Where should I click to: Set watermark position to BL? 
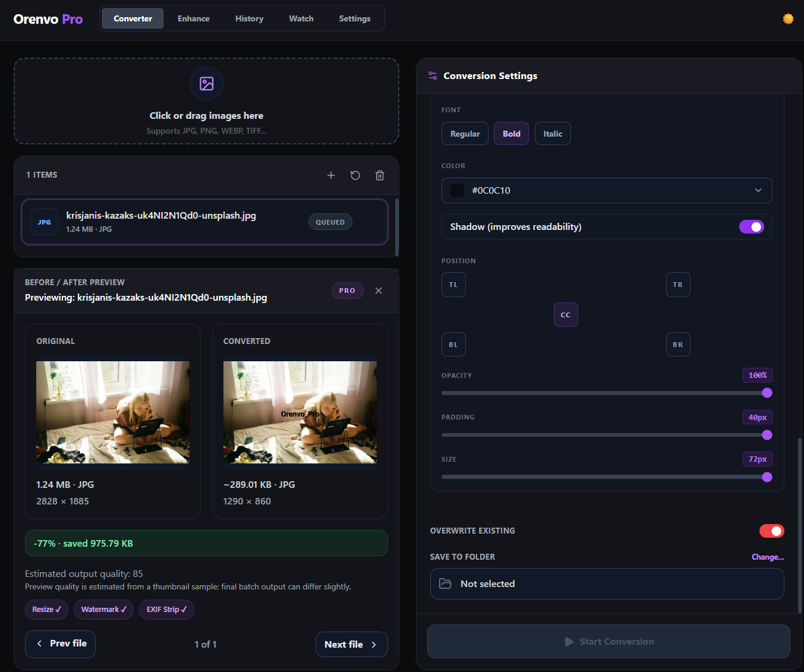coord(453,345)
